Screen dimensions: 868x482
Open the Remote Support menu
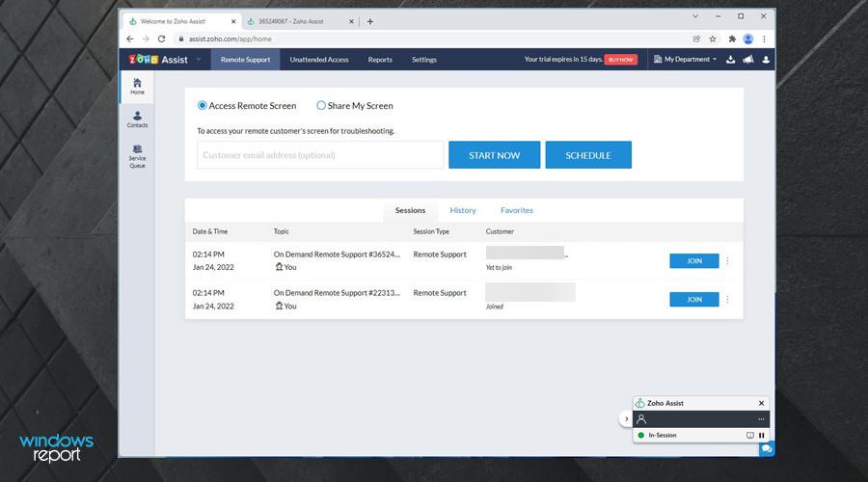point(245,59)
